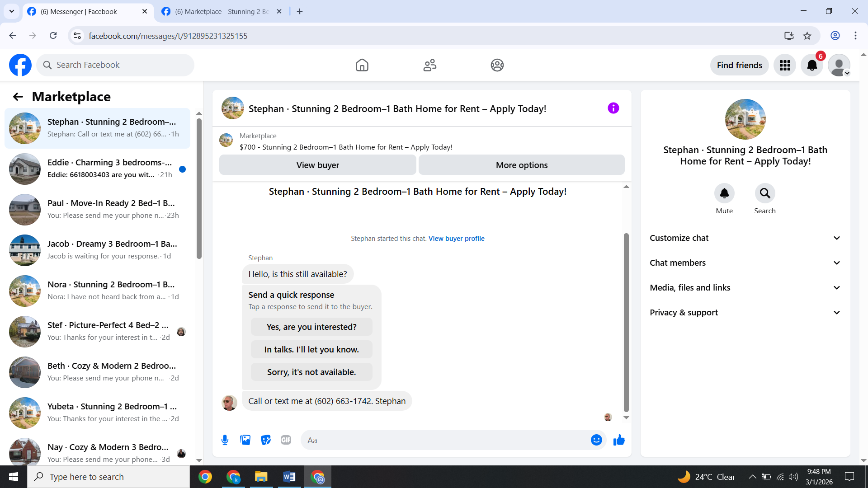The image size is (868, 488).
Task: Open Facebook notifications bell
Action: point(812,66)
